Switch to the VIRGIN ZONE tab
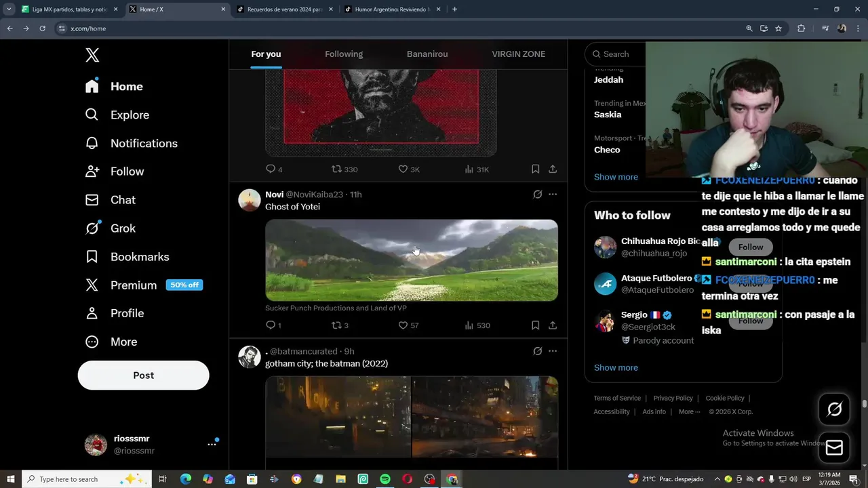This screenshot has width=868, height=488. tap(519, 54)
